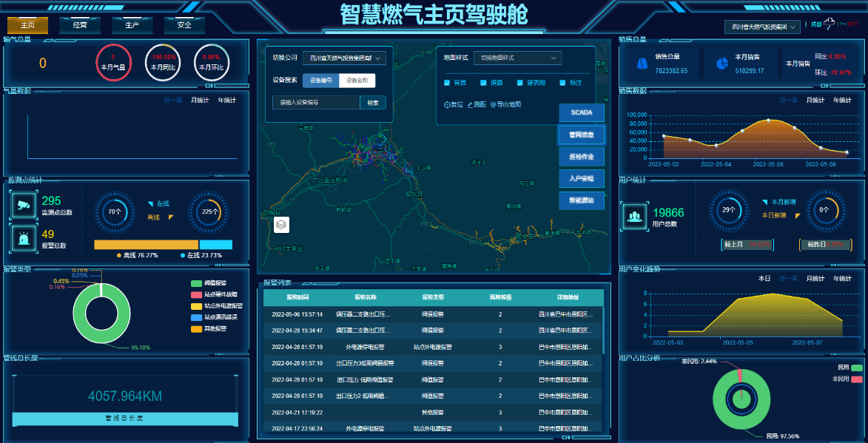
Task: Click the 导出地图 export map icon
Action: tap(494, 105)
